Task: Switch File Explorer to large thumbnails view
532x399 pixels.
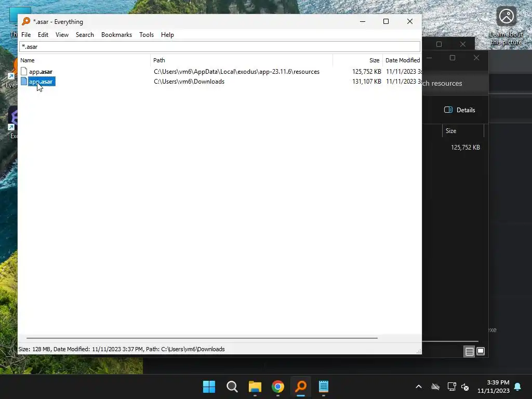Action: (481, 351)
